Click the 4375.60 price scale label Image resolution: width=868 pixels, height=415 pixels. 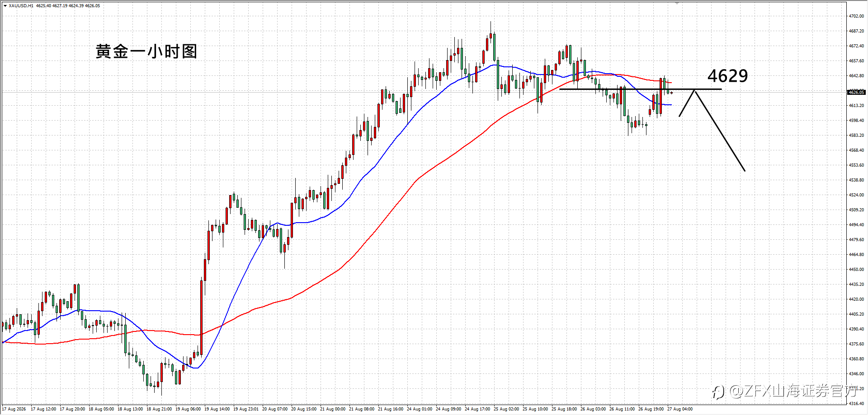pos(856,344)
